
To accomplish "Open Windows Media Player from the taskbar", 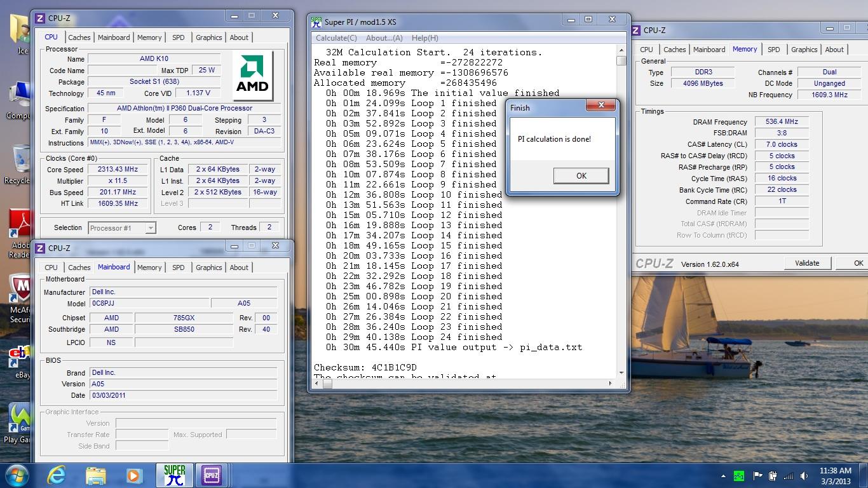I will (133, 475).
